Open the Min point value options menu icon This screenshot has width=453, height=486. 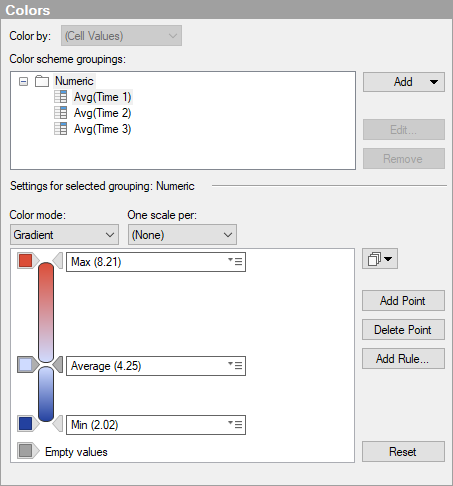tap(235, 424)
